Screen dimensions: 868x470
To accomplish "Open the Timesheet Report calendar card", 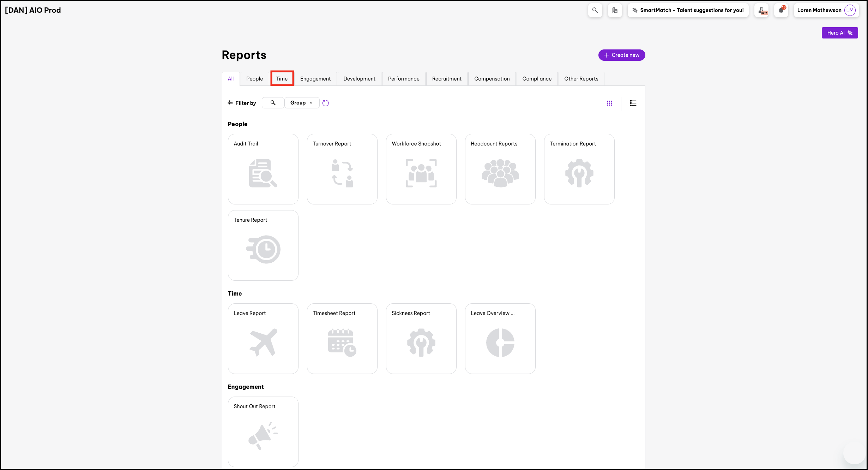I will 342,338.
